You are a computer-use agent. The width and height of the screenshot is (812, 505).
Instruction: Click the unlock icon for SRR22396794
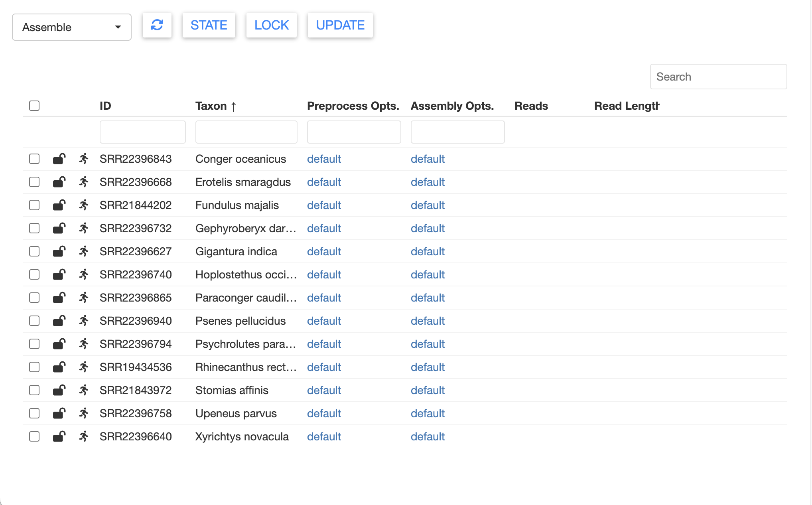coord(59,344)
